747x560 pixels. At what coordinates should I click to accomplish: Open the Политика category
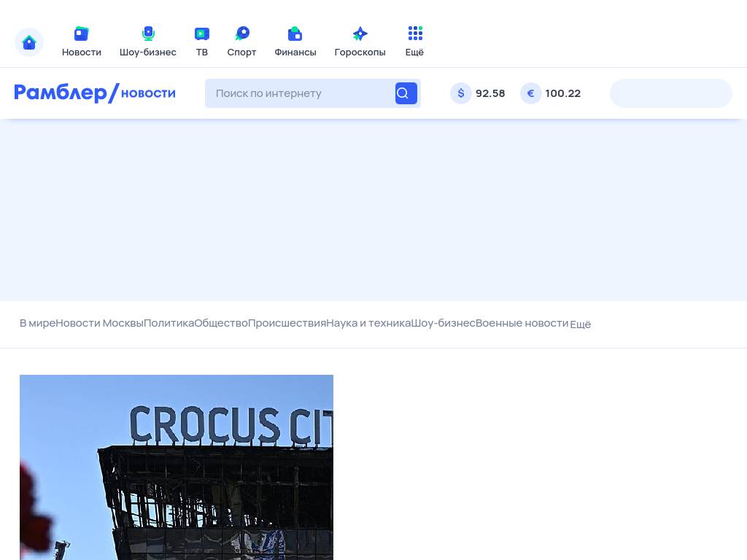(169, 323)
